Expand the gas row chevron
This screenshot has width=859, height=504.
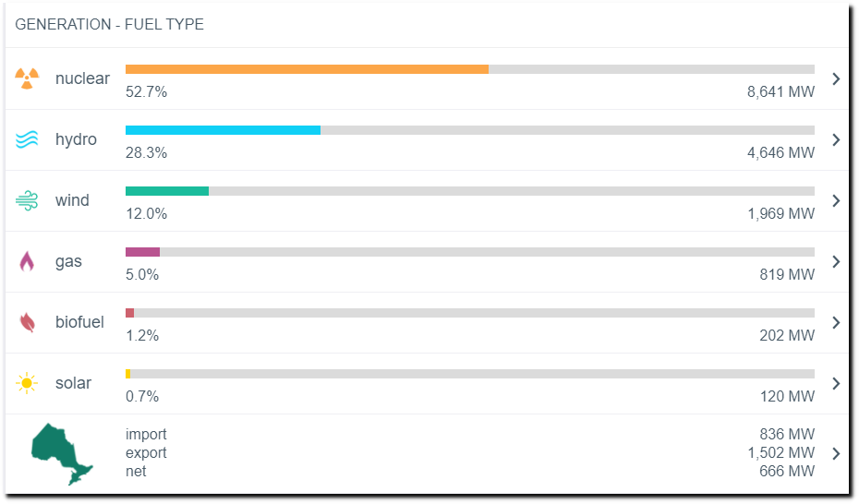(836, 261)
